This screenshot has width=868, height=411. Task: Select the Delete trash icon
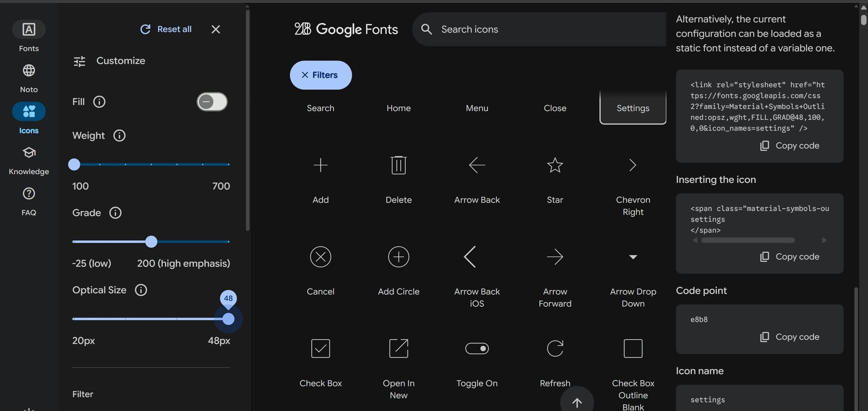[398, 165]
